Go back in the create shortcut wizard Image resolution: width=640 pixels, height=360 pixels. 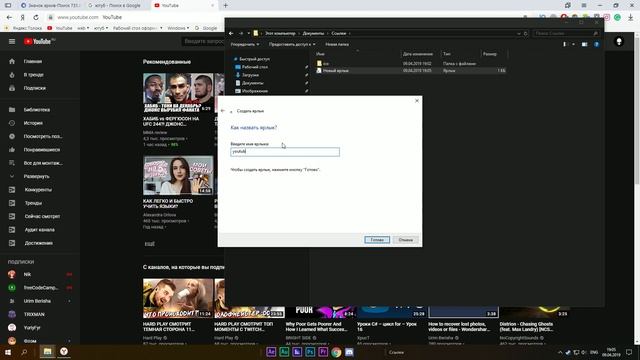point(222,111)
